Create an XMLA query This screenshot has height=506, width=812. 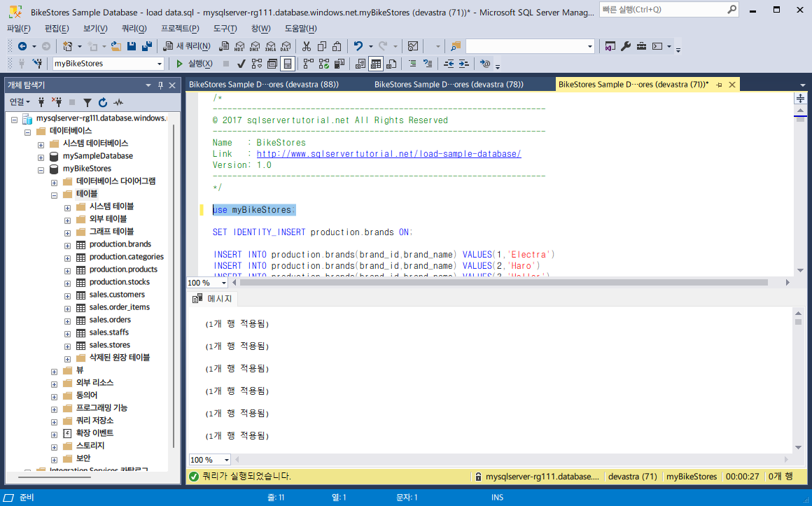pos(270,47)
